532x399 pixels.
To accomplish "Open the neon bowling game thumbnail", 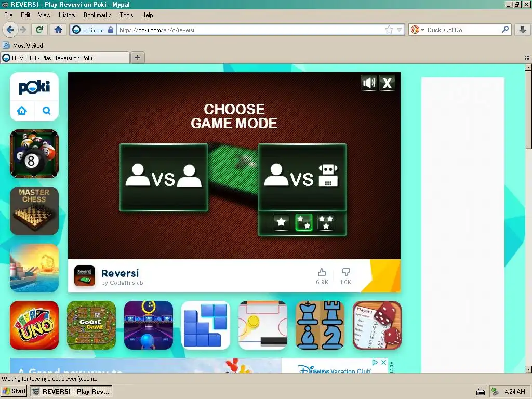I will [149, 325].
